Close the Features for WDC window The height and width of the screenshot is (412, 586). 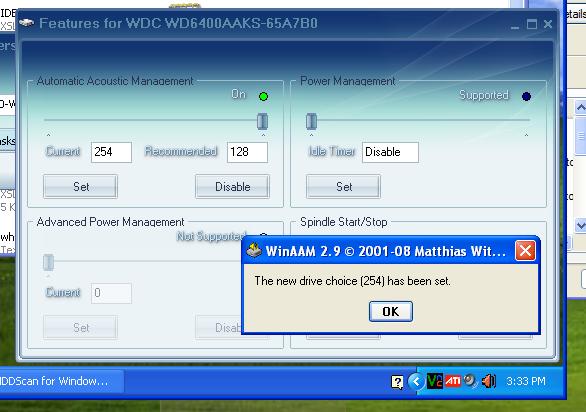[548, 24]
